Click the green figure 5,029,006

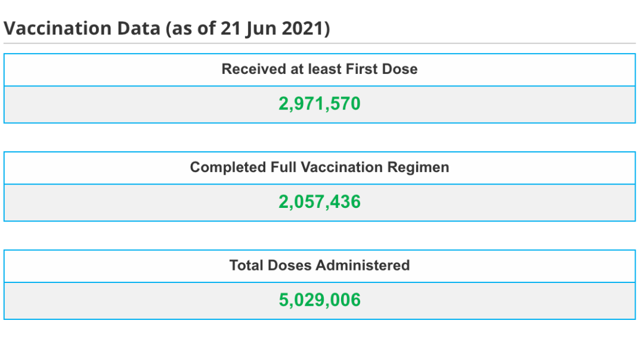(320, 300)
